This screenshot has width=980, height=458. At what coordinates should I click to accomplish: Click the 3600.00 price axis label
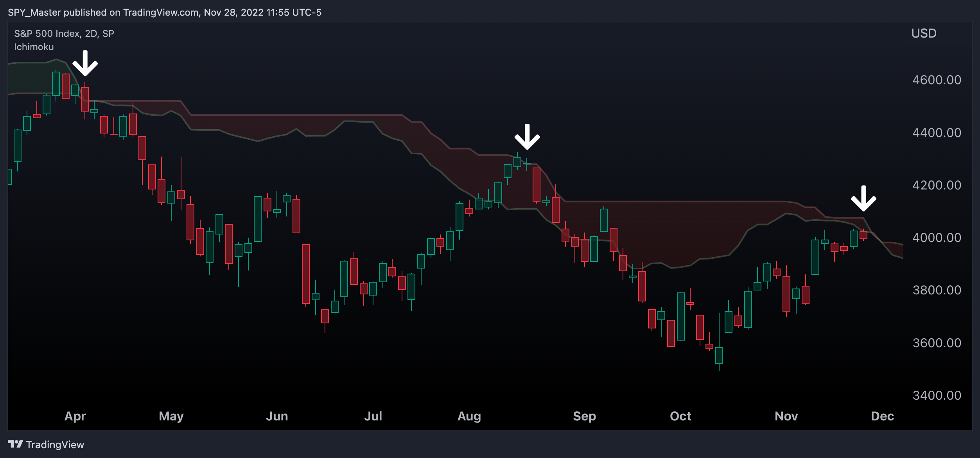pyautogui.click(x=937, y=343)
